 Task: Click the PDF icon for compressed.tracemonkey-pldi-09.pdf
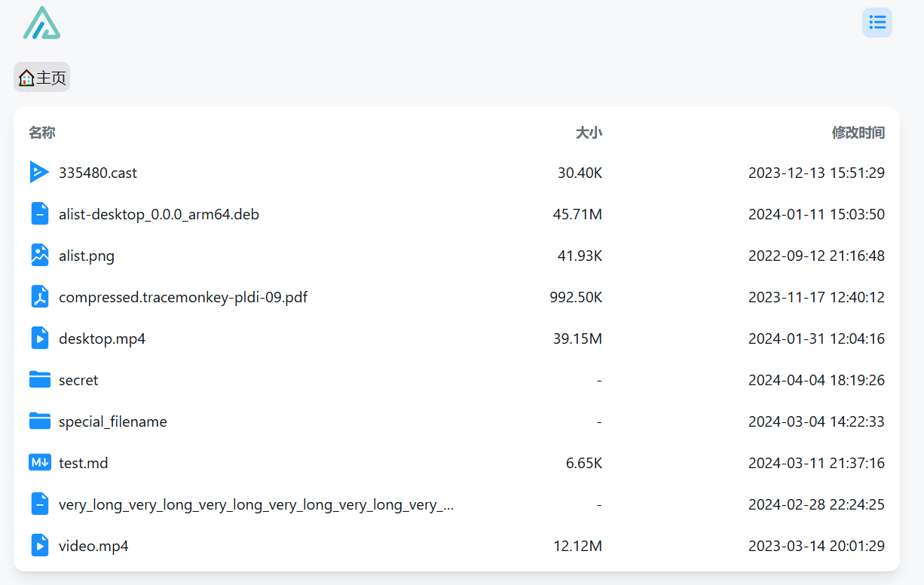pos(39,297)
